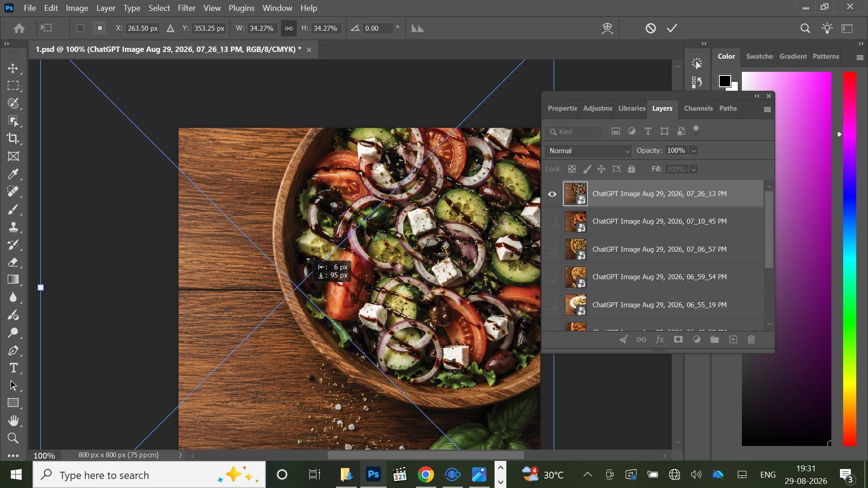Create a new group folder in Layers
This screenshot has height=488, width=868.
(715, 339)
